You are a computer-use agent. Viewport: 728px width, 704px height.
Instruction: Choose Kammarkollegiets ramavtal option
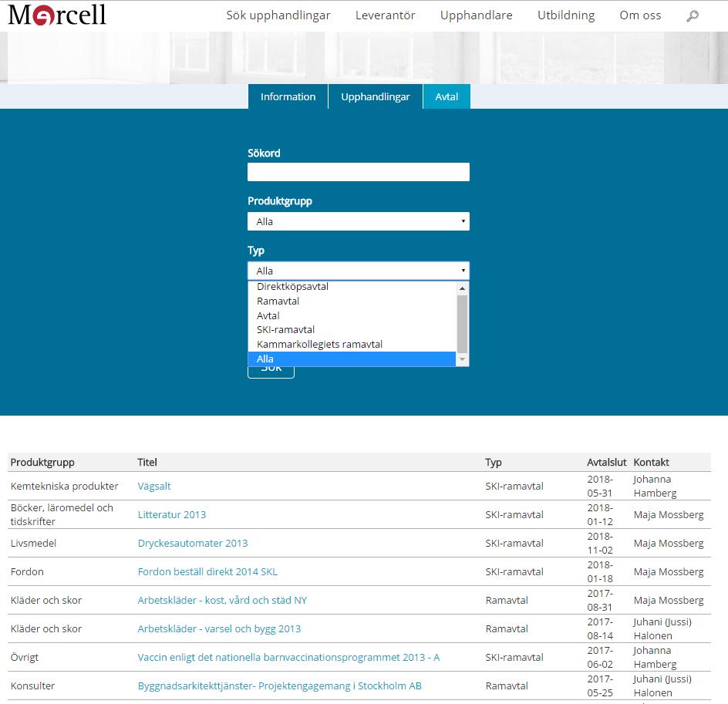pyautogui.click(x=352, y=345)
